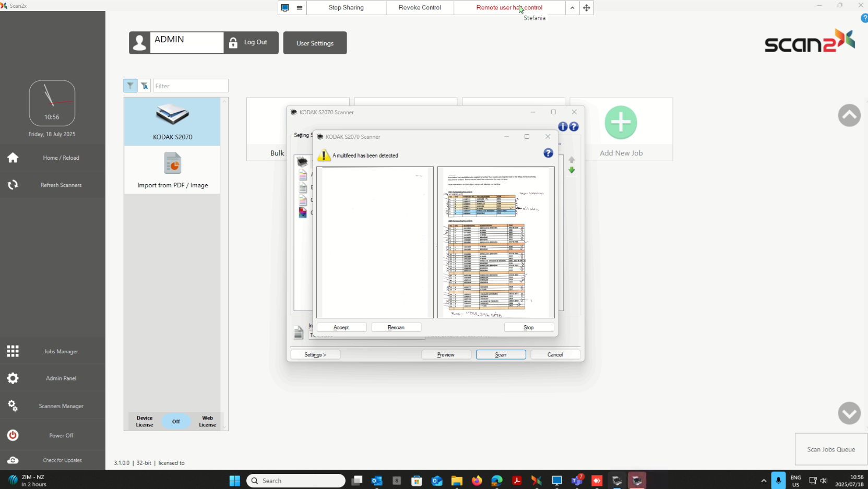
Task: Click the scanned document table thumbnail
Action: [496, 242]
